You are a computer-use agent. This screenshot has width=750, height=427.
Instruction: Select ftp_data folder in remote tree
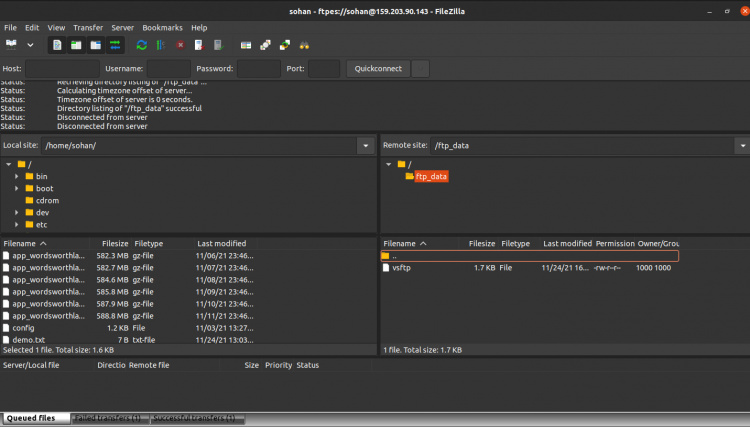coord(431,176)
